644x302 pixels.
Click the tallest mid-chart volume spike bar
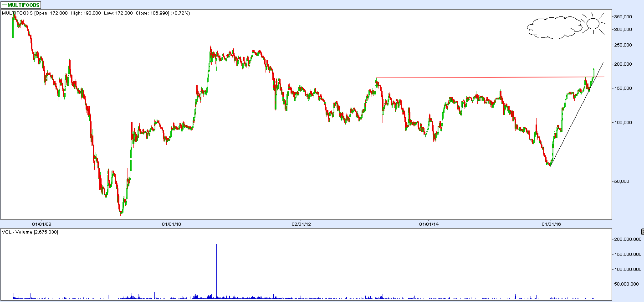tap(216, 271)
